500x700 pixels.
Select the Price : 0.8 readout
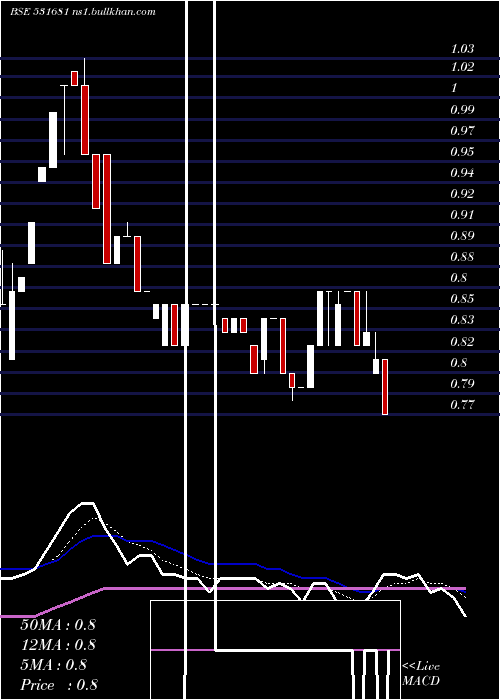59,685
